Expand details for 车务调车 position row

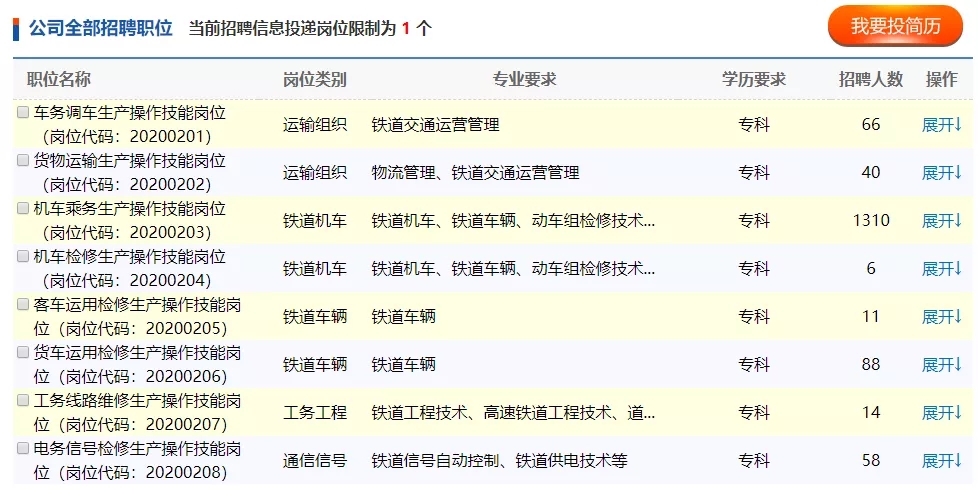941,125
